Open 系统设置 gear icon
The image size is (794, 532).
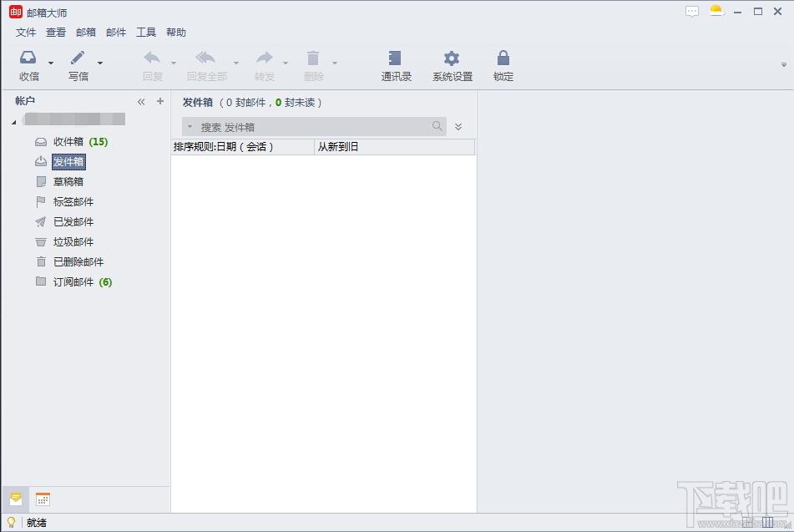[451, 58]
